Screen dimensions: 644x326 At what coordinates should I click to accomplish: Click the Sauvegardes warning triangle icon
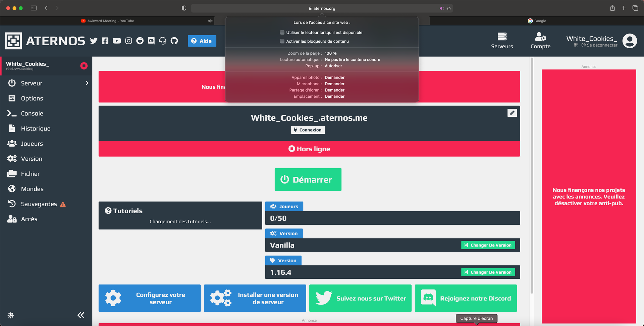coord(63,204)
